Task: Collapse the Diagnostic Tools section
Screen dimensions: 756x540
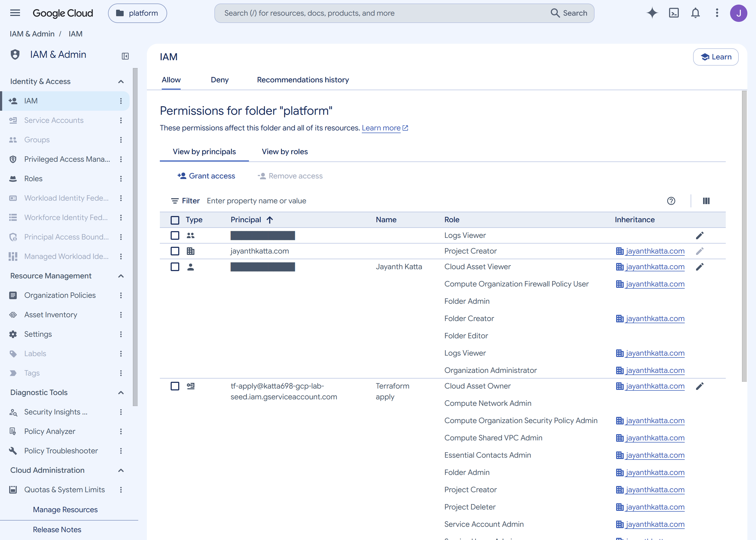Action: (x=121, y=393)
